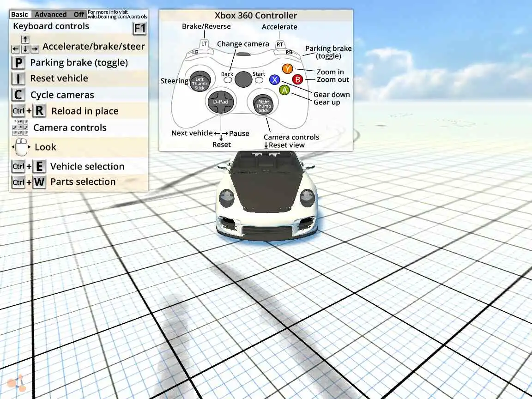Viewport: 532px width, 399px height.
Task: Click the RT trigger on controller
Action: [280, 44]
